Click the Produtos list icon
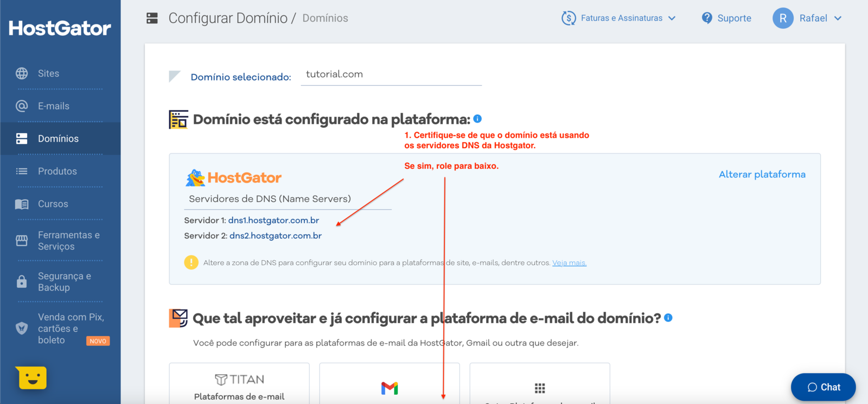The width and height of the screenshot is (868, 404). point(22,171)
